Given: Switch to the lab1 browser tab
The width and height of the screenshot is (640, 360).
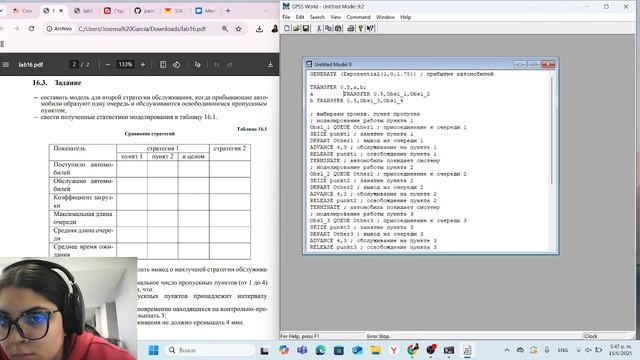Looking at the screenshot, I should [83, 11].
